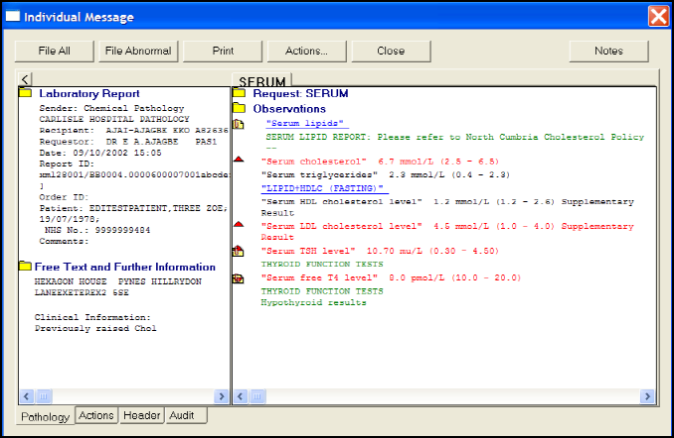Image resolution: width=674 pixels, height=438 pixels.
Task: Click the Request: SERUM folder icon
Action: [x=239, y=94]
